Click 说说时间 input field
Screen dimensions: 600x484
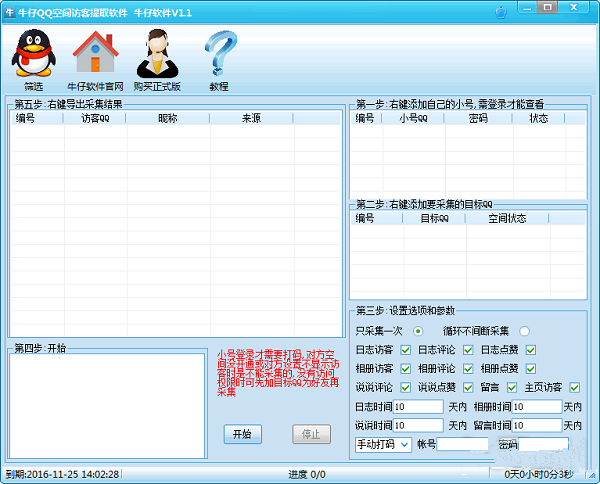[418, 425]
